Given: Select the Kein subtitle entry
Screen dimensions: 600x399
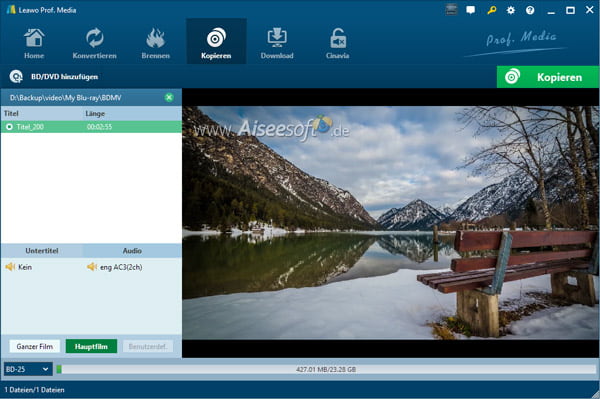Looking at the screenshot, I should (25, 267).
